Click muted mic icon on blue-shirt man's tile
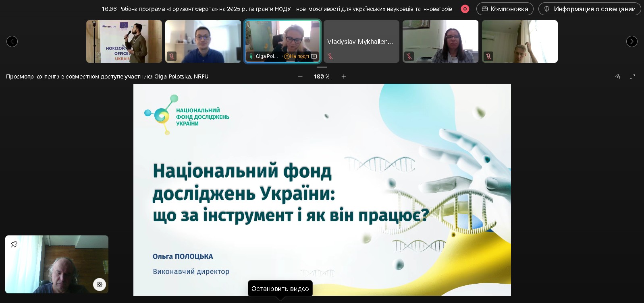 (x=172, y=56)
